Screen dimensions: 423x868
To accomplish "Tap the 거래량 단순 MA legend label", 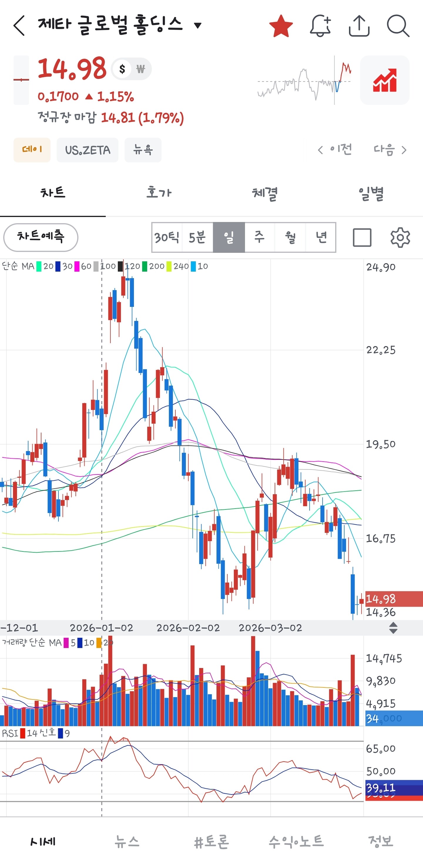I will point(32,642).
